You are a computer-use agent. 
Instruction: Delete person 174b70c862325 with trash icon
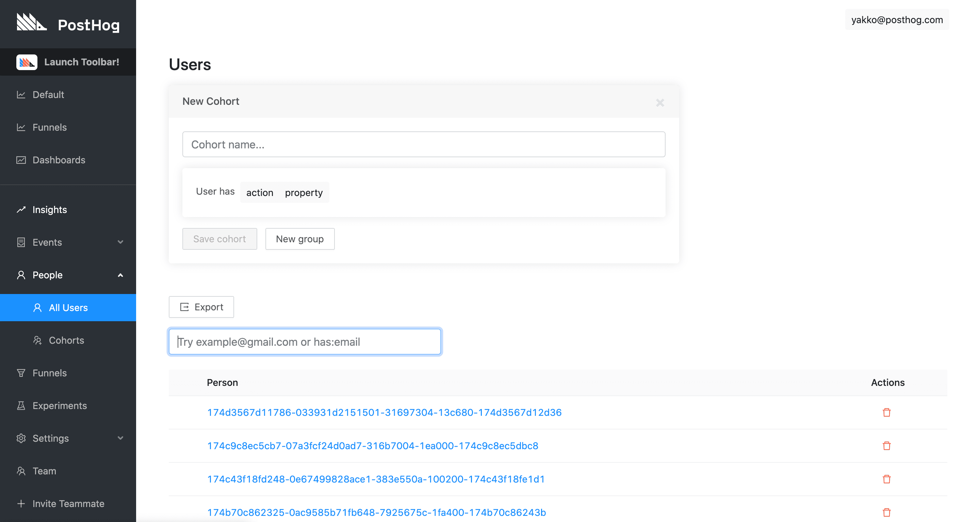click(887, 512)
